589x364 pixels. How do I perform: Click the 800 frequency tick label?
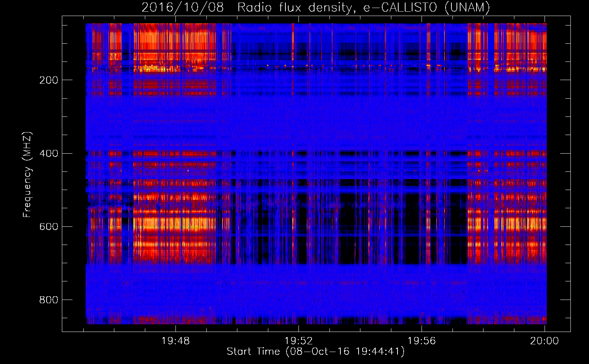click(49, 300)
